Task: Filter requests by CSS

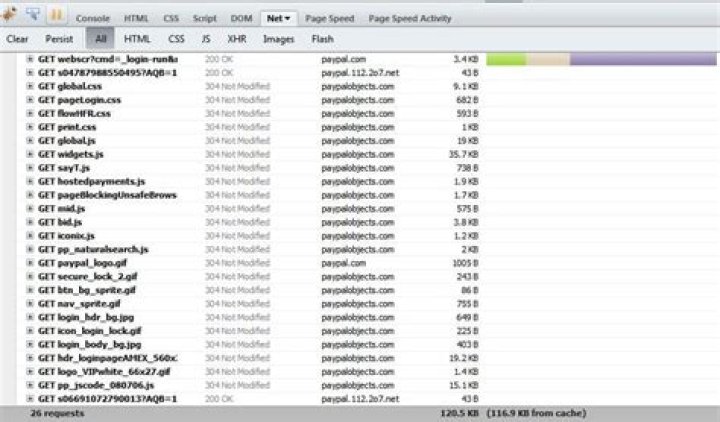Action: 176,39
